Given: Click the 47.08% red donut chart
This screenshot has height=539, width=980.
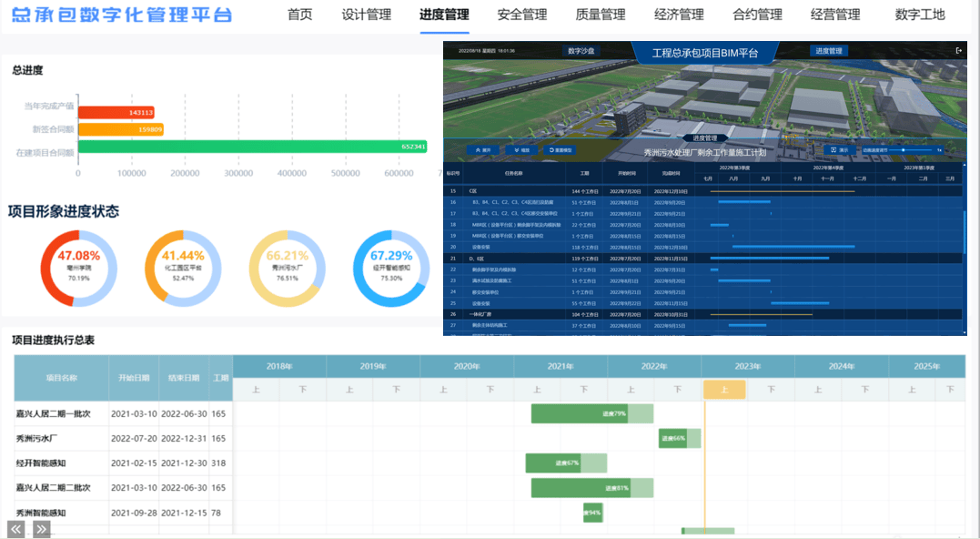Looking at the screenshot, I should click(79, 269).
